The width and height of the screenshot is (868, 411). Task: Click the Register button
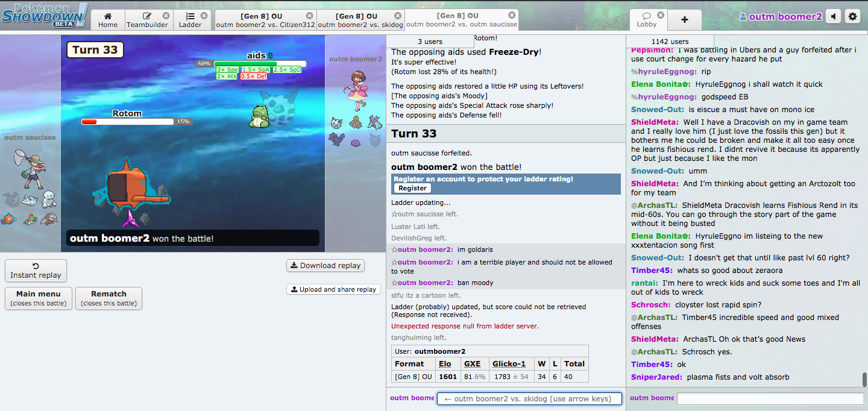click(x=412, y=188)
